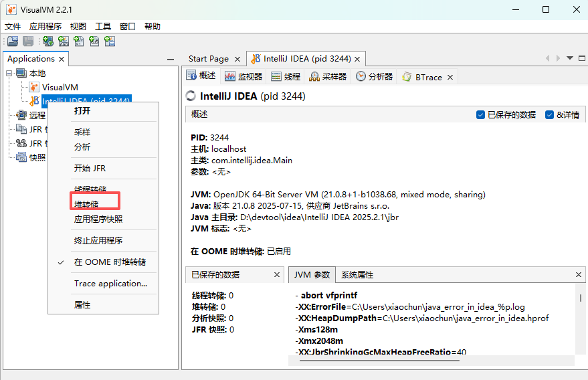Choose 属性 from the context menu
This screenshot has height=380, width=588.
pos(103,304)
